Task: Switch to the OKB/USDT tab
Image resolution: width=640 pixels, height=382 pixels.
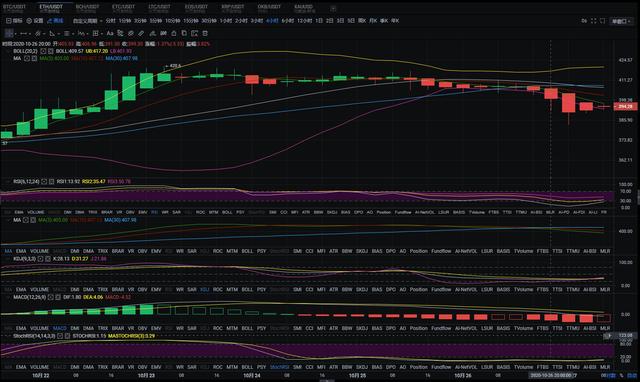Action: tap(269, 8)
